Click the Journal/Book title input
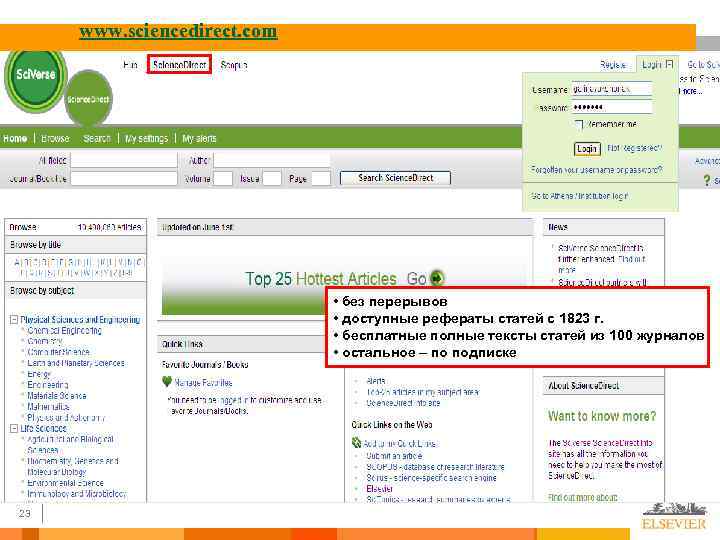 pos(124,179)
